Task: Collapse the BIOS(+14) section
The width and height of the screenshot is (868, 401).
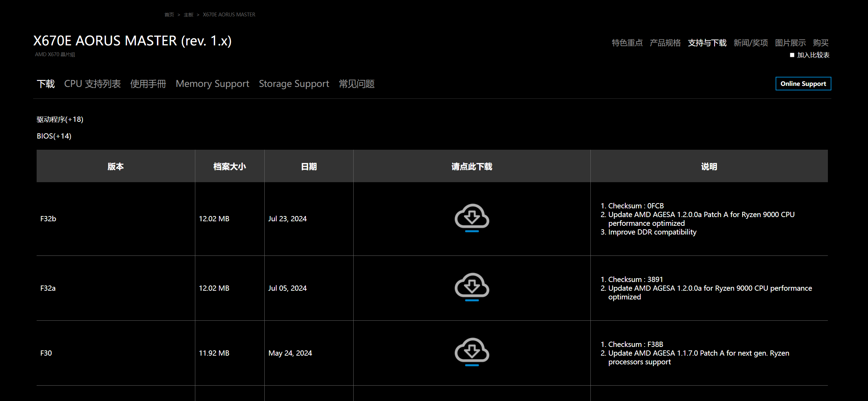Action: (x=54, y=136)
